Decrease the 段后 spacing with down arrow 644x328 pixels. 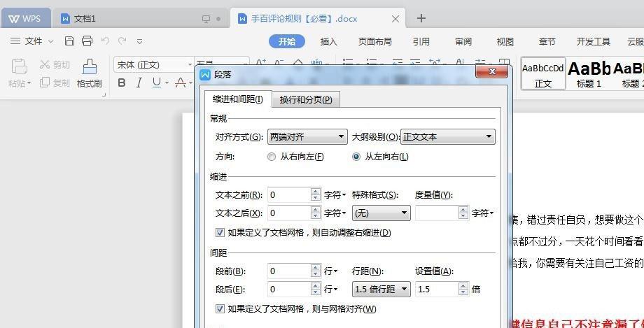pos(316,293)
